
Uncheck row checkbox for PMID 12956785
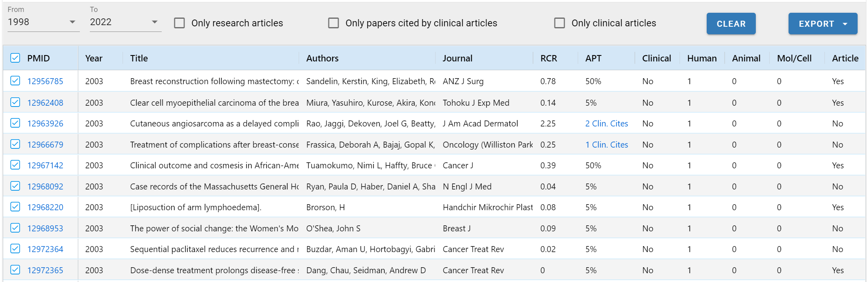[x=15, y=81]
